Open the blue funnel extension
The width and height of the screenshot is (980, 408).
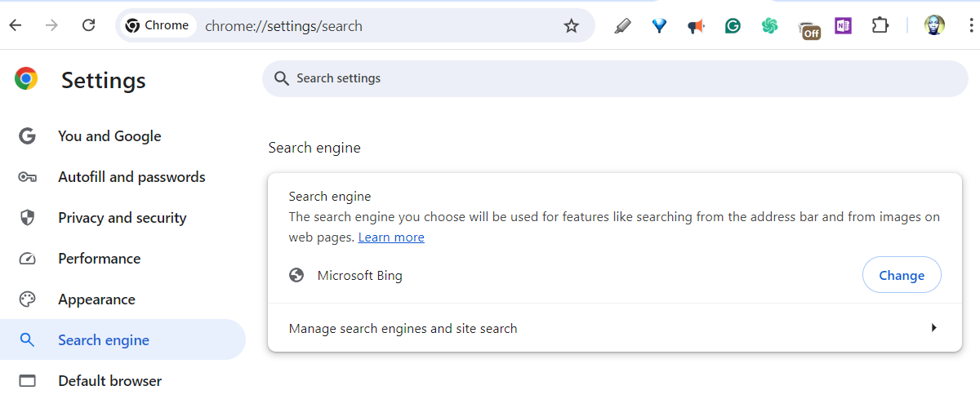659,26
